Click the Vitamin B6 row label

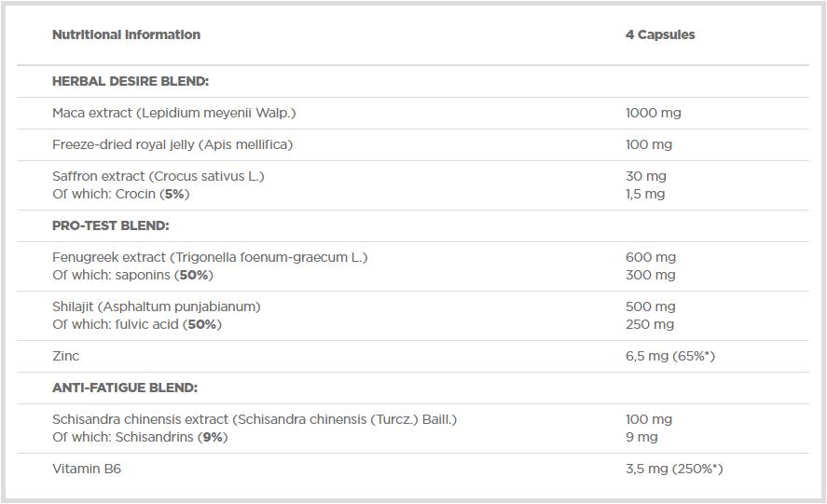pos(87,469)
